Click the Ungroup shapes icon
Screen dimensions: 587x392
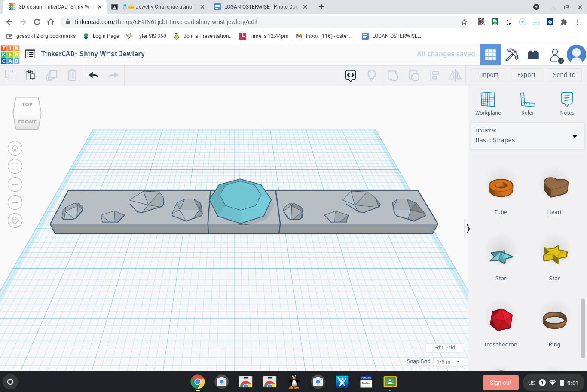pos(413,76)
